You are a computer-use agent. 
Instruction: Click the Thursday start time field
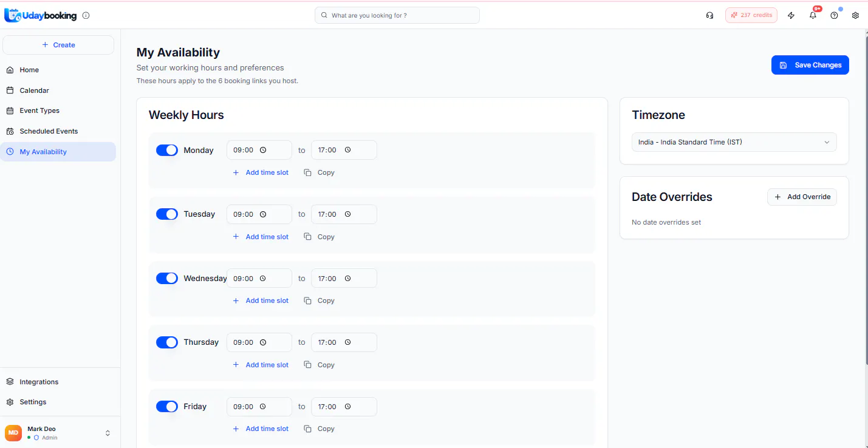[259, 342]
